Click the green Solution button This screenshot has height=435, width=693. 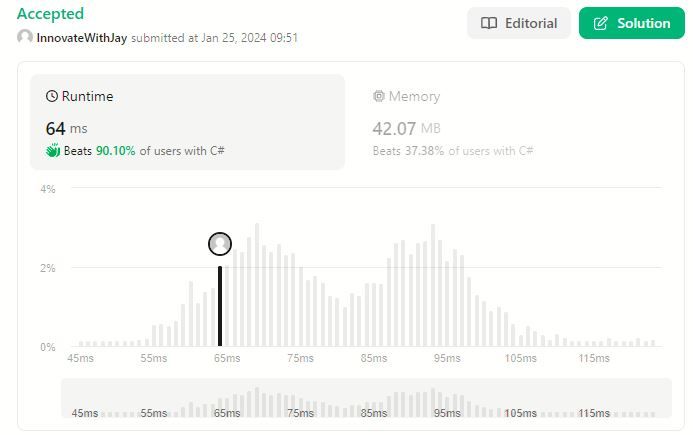631,23
